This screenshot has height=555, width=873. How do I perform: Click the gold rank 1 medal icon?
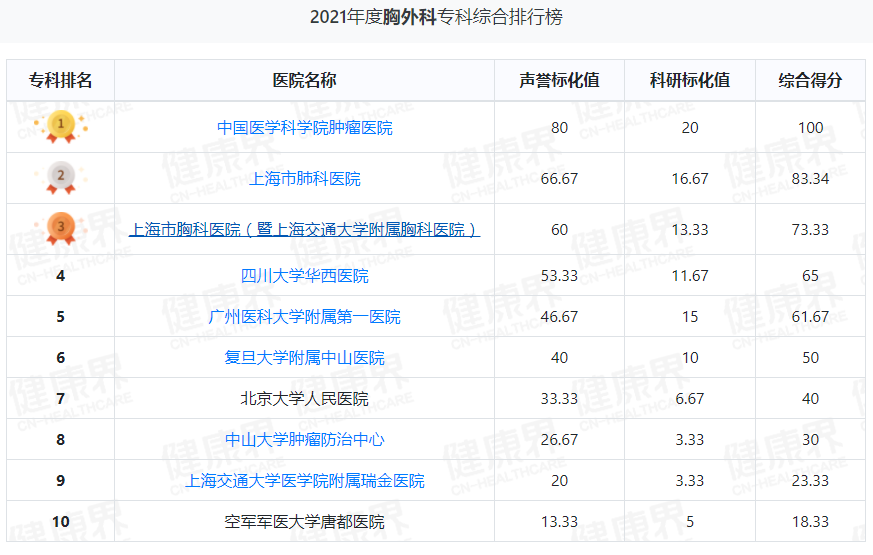61,127
